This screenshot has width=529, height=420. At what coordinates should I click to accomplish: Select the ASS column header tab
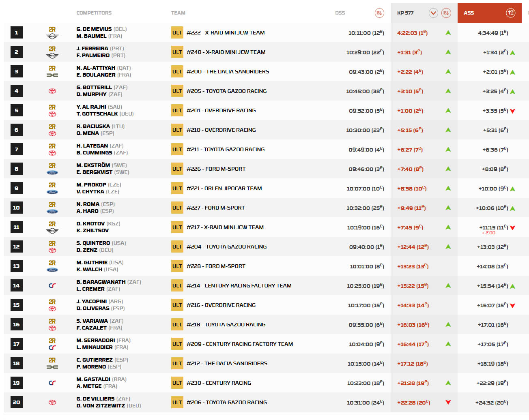[469, 13]
